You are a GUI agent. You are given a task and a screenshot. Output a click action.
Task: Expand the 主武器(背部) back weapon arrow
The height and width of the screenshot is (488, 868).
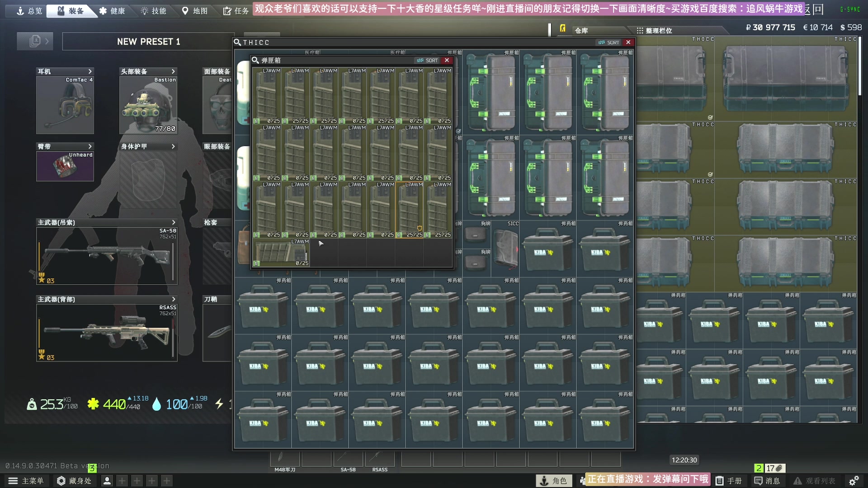[173, 299]
